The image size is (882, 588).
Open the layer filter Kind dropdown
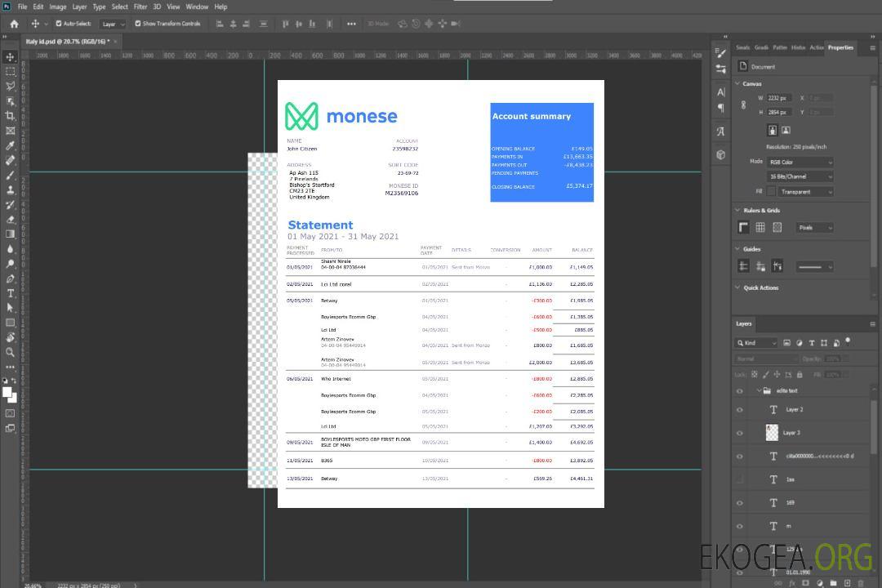pyautogui.click(x=756, y=343)
